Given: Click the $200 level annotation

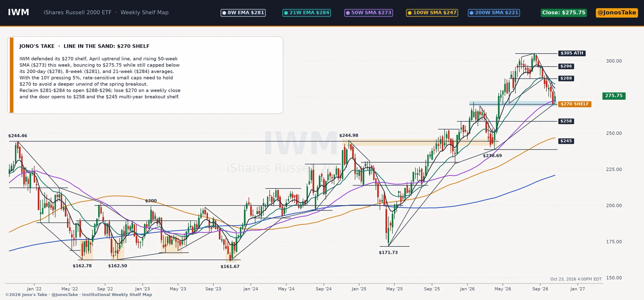Looking at the screenshot, I should (151, 201).
